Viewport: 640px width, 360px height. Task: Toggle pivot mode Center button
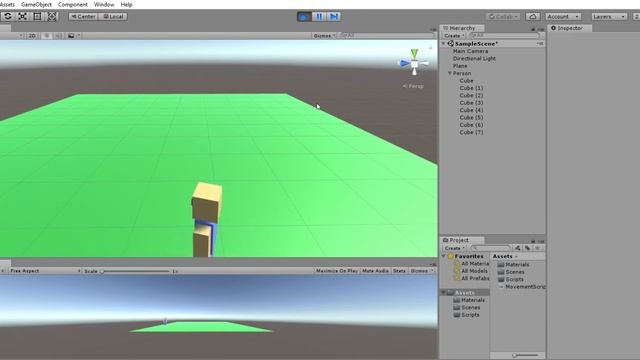(x=83, y=16)
